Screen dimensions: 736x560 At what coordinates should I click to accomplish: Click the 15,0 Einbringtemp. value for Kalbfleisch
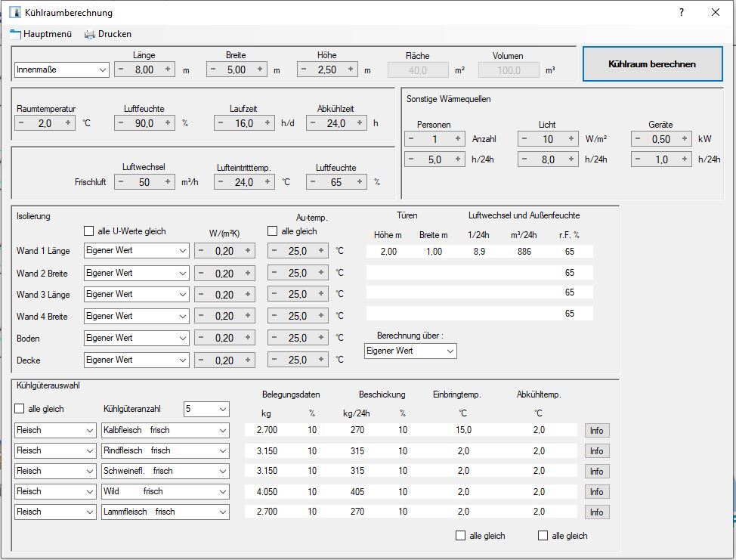pos(463,430)
